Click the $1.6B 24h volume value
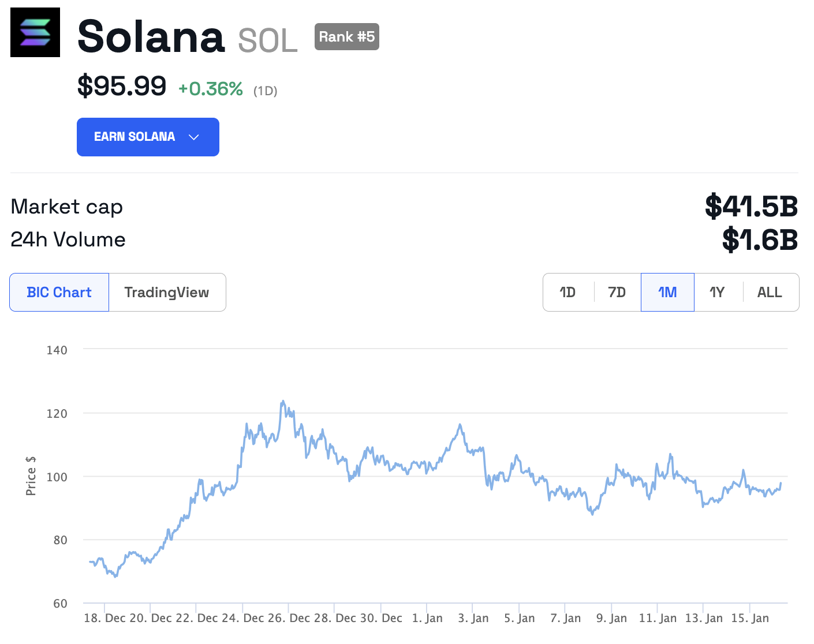This screenshot has width=814, height=644. 760,240
